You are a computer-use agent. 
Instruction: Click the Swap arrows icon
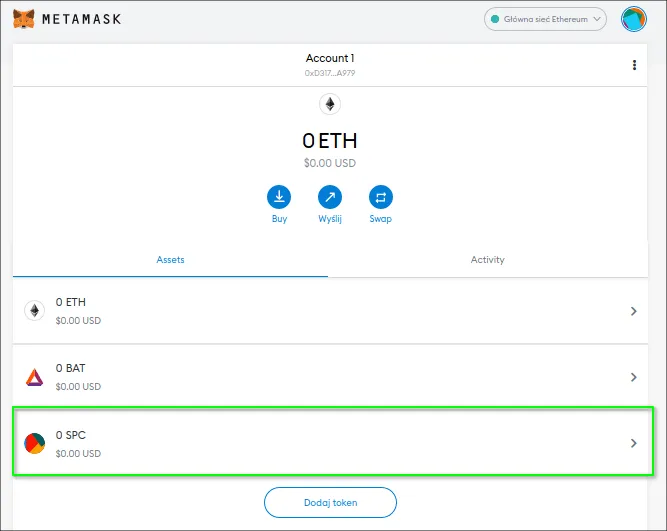point(381,197)
